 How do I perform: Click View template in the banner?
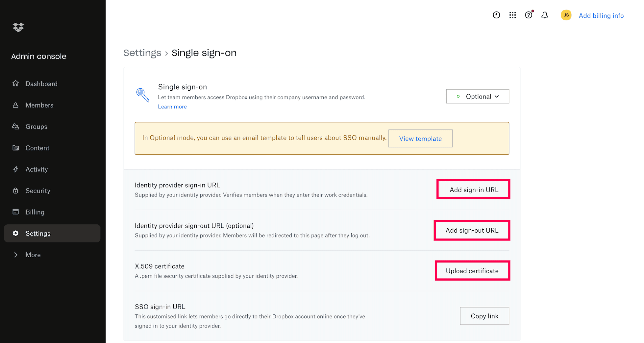(x=420, y=138)
